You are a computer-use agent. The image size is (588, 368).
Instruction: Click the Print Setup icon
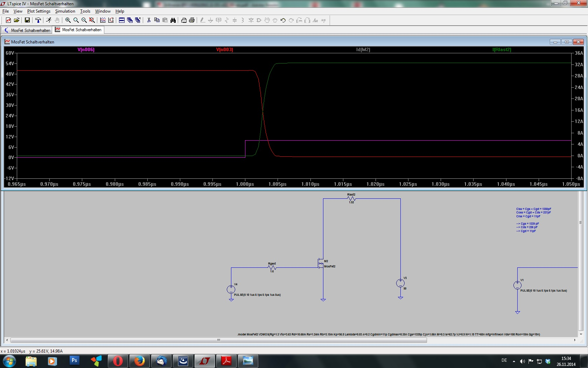184,20
